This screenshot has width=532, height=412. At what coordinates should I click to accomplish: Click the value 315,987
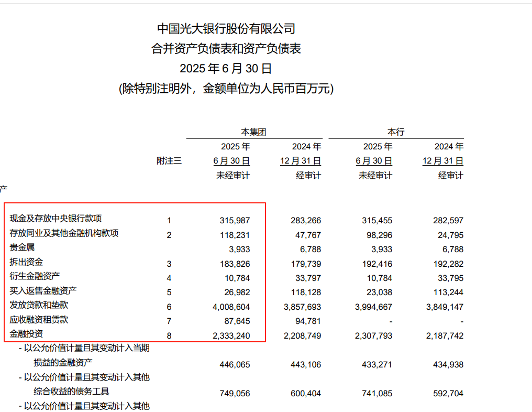click(x=235, y=221)
